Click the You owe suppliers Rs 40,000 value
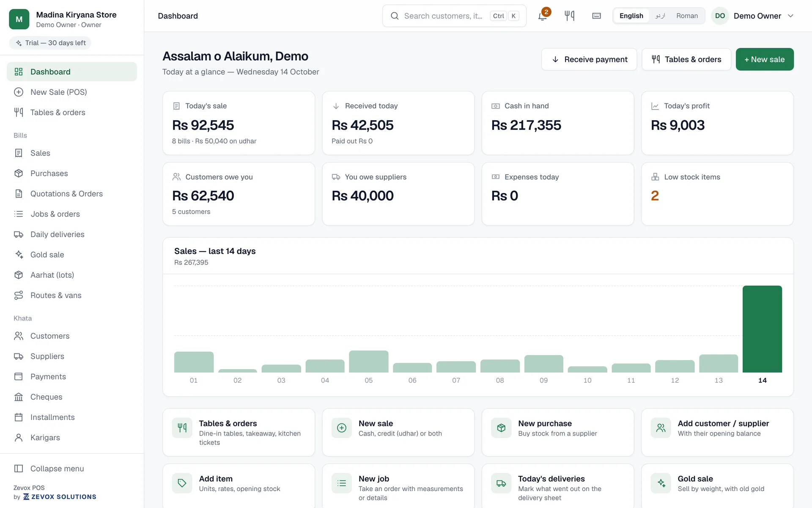The image size is (812, 508). [362, 196]
